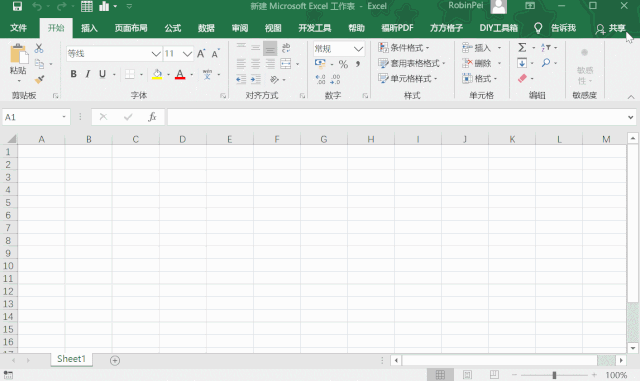The image size is (640, 381).
Task: Open the 格式 cell format dropdown
Action: tap(480, 78)
